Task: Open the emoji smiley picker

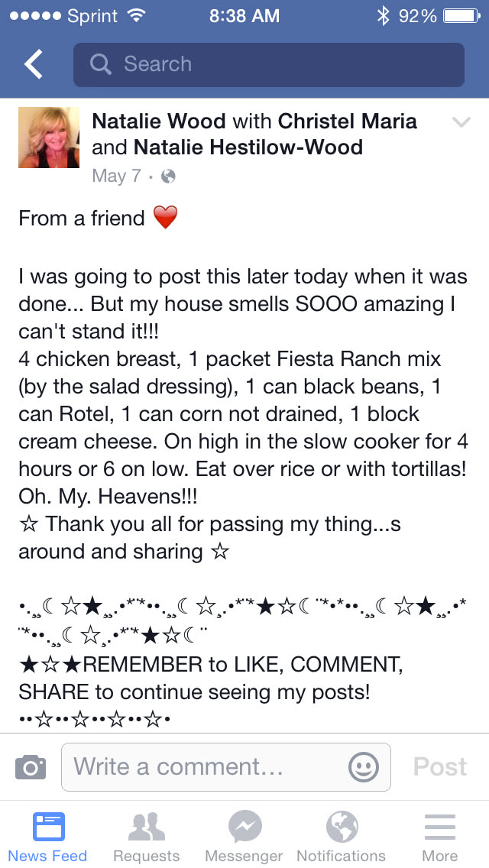Action: pyautogui.click(x=363, y=766)
